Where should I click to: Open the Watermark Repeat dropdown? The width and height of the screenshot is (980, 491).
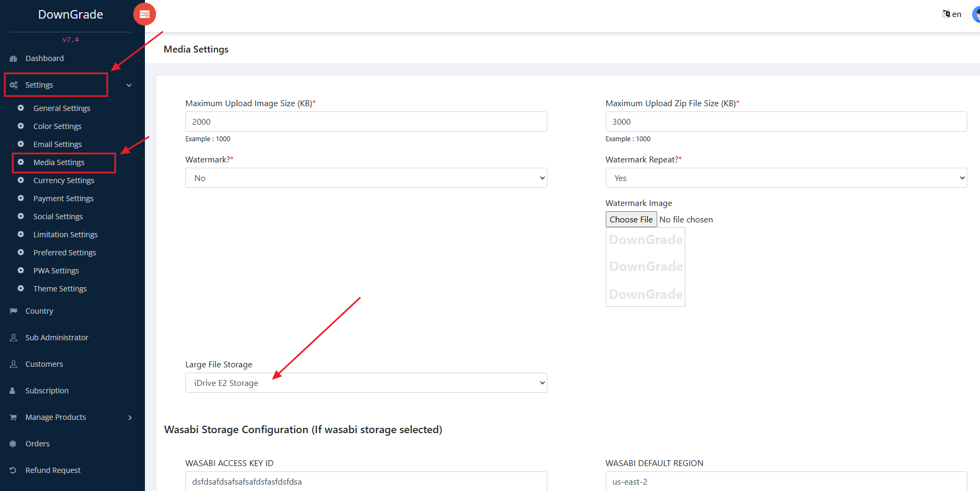click(786, 178)
